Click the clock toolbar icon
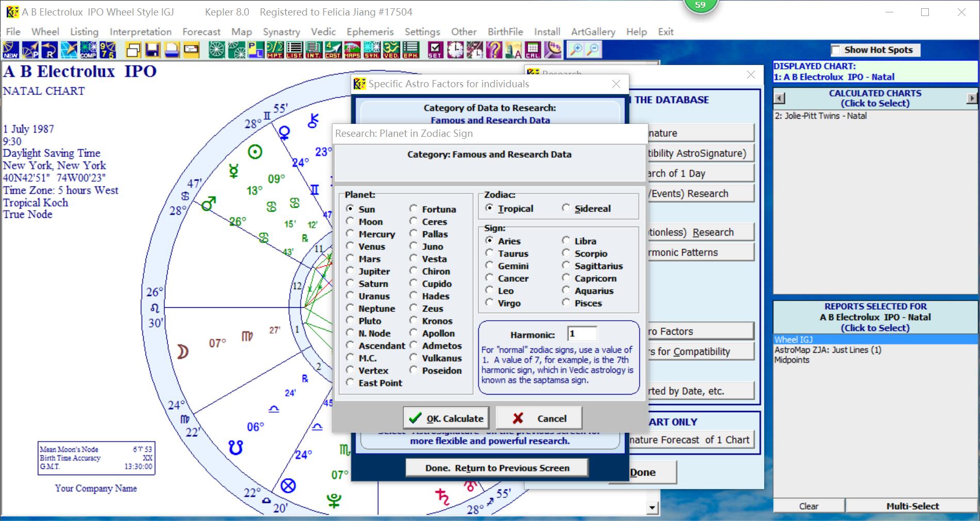Viewport: 980px width, 521px height. (x=455, y=50)
